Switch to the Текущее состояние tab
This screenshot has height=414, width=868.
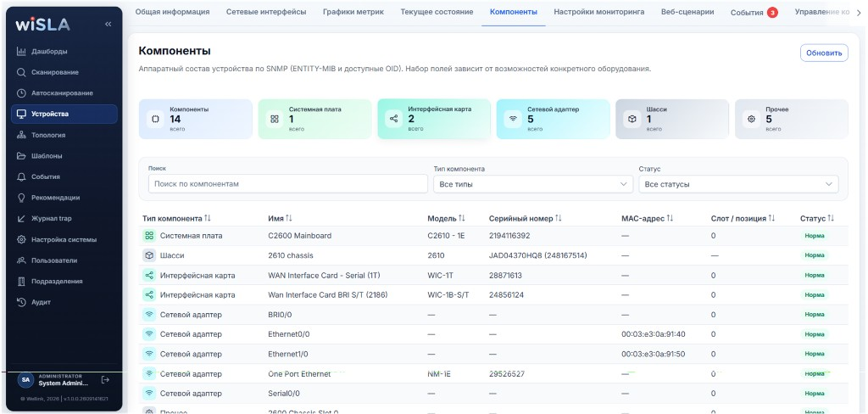[437, 12]
